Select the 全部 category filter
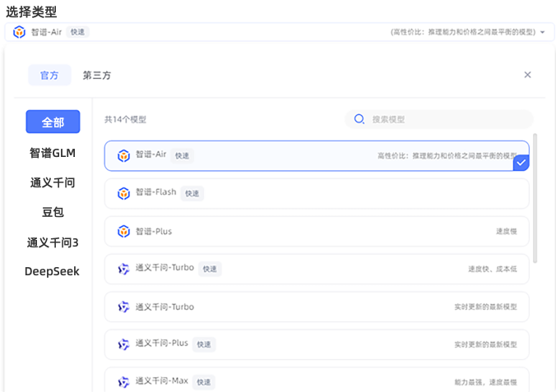The height and width of the screenshot is (392, 556). point(53,122)
